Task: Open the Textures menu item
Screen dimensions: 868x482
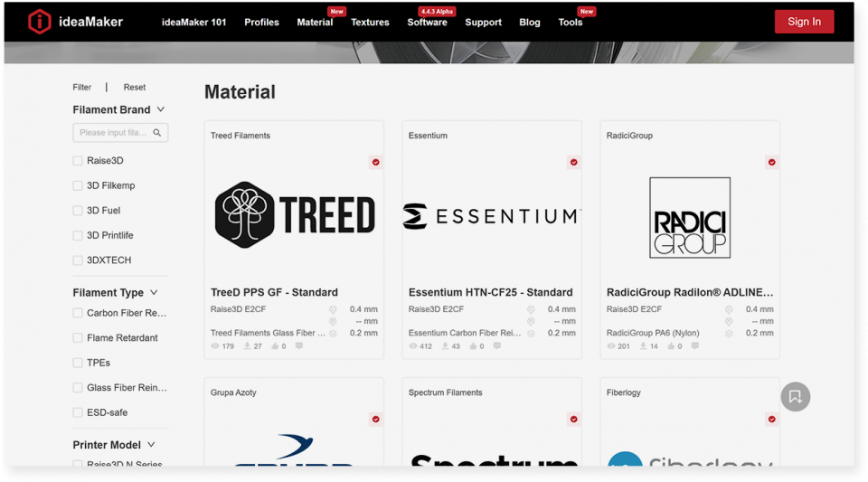Action: click(370, 23)
